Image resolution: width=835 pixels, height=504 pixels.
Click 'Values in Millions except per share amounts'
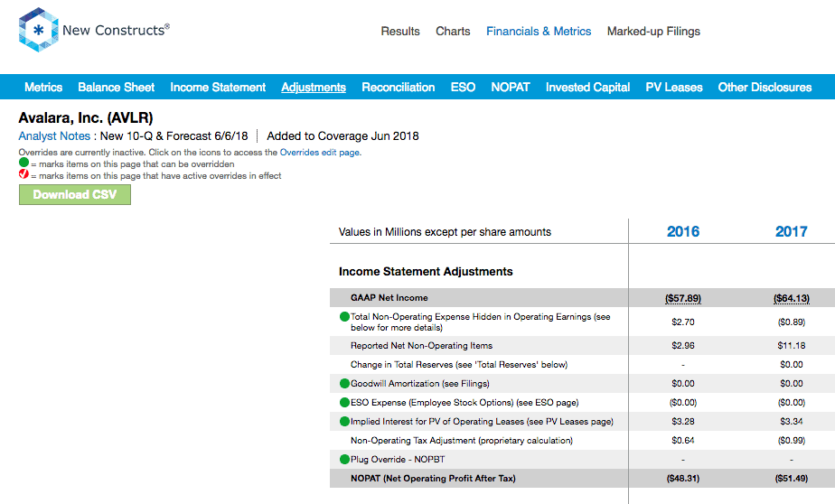point(445,232)
